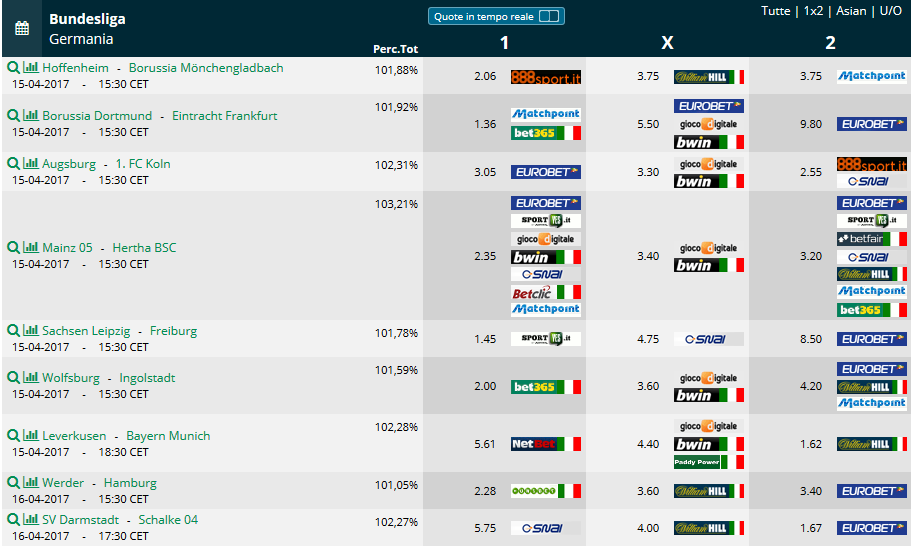The width and height of the screenshot is (911, 546).
Task: Open the Freiburg team link
Action: pos(173,331)
